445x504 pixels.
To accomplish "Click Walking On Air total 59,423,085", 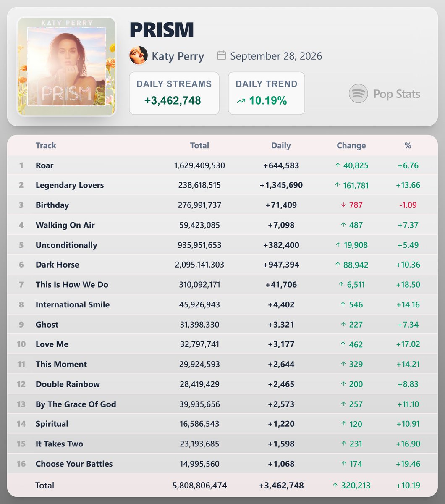I will pos(199,225).
